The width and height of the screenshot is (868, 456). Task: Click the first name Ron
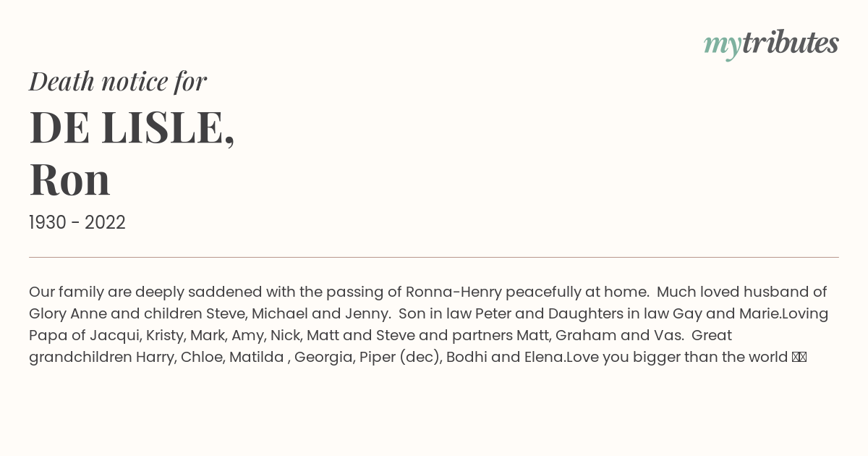pyautogui.click(x=69, y=180)
